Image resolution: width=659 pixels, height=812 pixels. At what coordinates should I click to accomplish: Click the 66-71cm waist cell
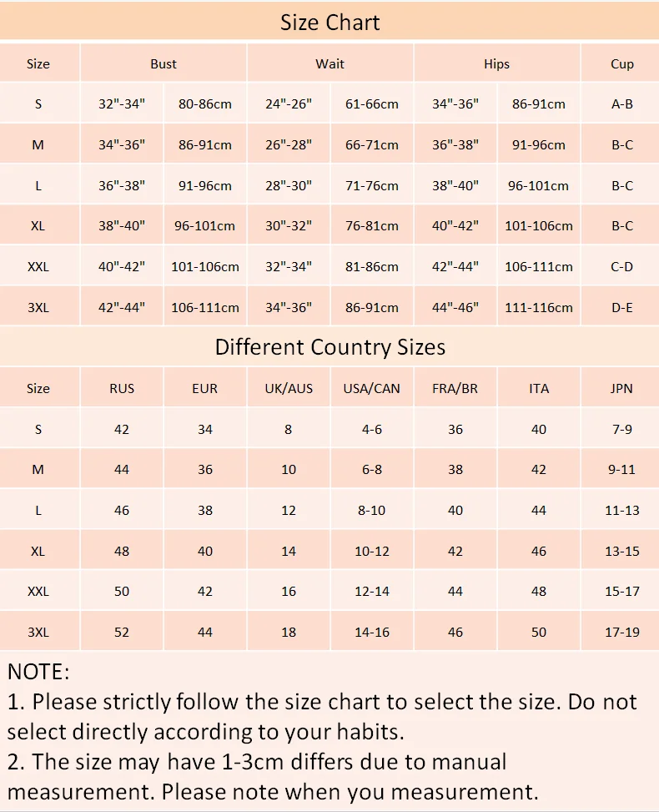coord(372,144)
